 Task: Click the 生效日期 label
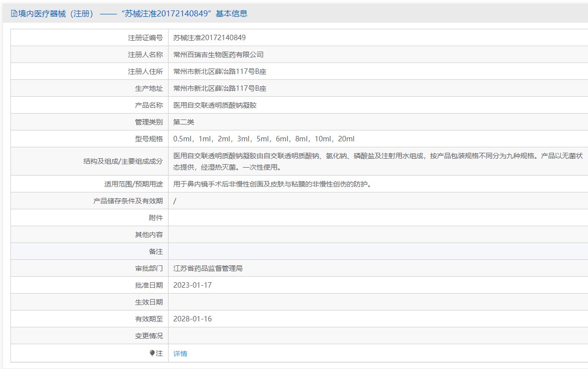[149, 302]
